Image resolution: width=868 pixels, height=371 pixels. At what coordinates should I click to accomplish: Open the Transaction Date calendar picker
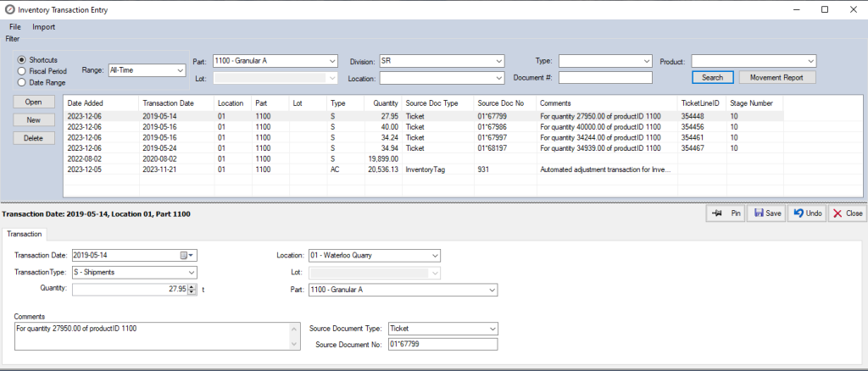(187, 255)
